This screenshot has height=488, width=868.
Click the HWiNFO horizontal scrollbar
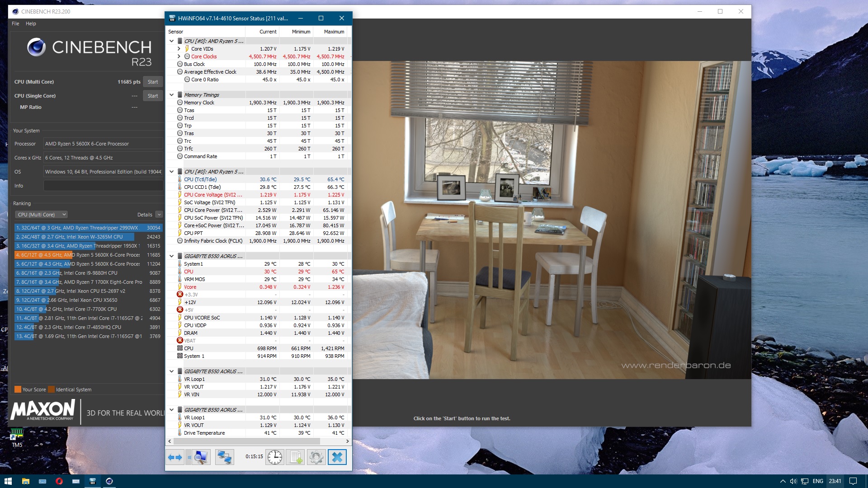click(246, 441)
